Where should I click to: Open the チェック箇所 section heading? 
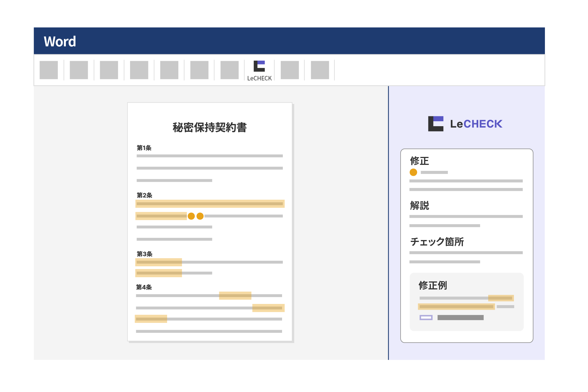coord(437,242)
